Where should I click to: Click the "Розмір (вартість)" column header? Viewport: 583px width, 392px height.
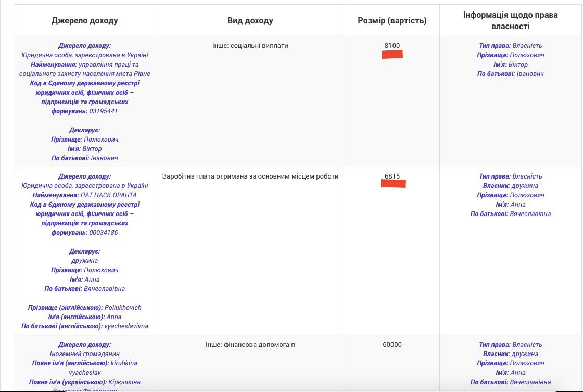[392, 21]
